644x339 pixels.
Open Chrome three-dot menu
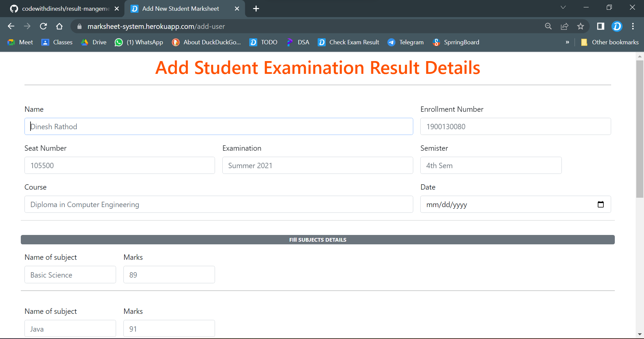[633, 26]
